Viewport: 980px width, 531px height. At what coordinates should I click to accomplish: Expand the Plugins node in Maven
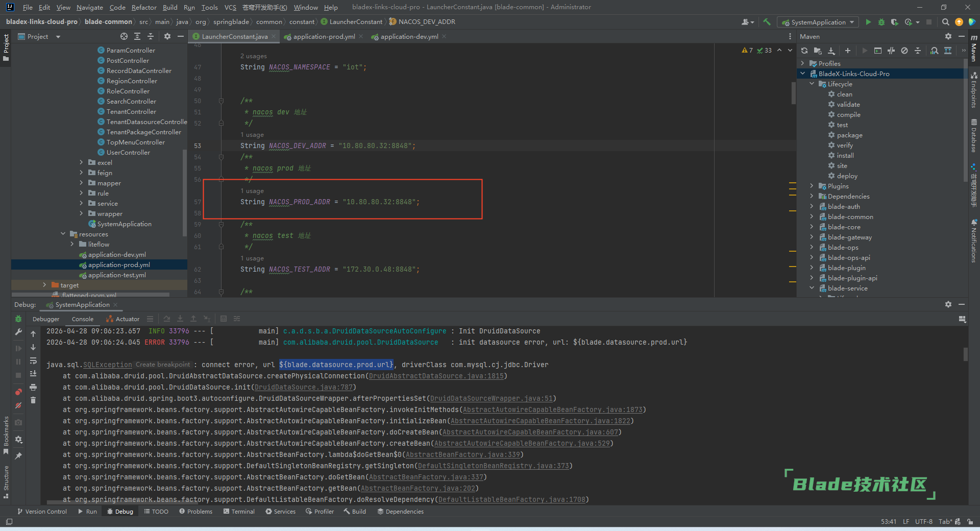click(812, 186)
